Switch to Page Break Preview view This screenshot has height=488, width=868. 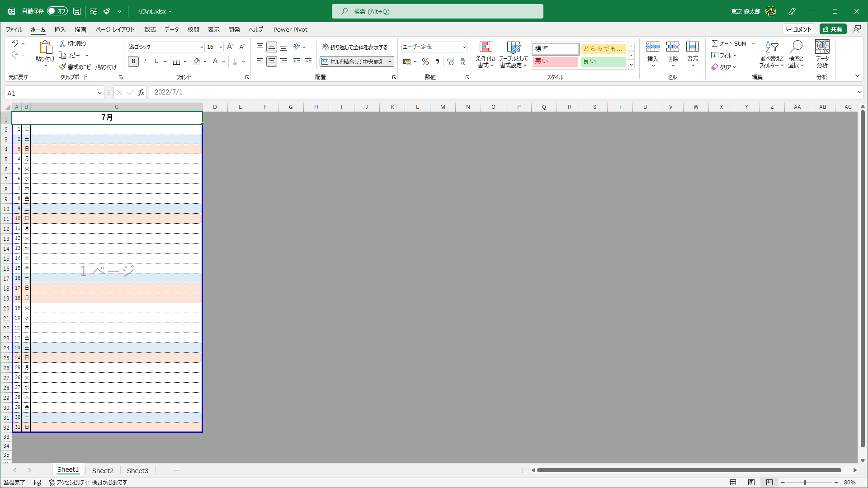coord(769,483)
